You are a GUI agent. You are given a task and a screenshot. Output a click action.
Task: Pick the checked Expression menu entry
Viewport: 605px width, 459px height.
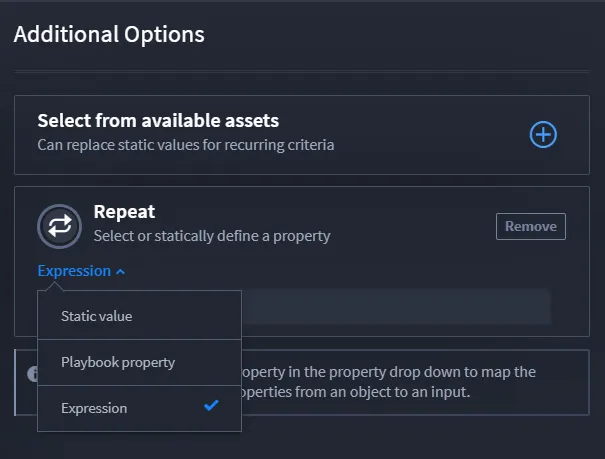click(x=139, y=408)
